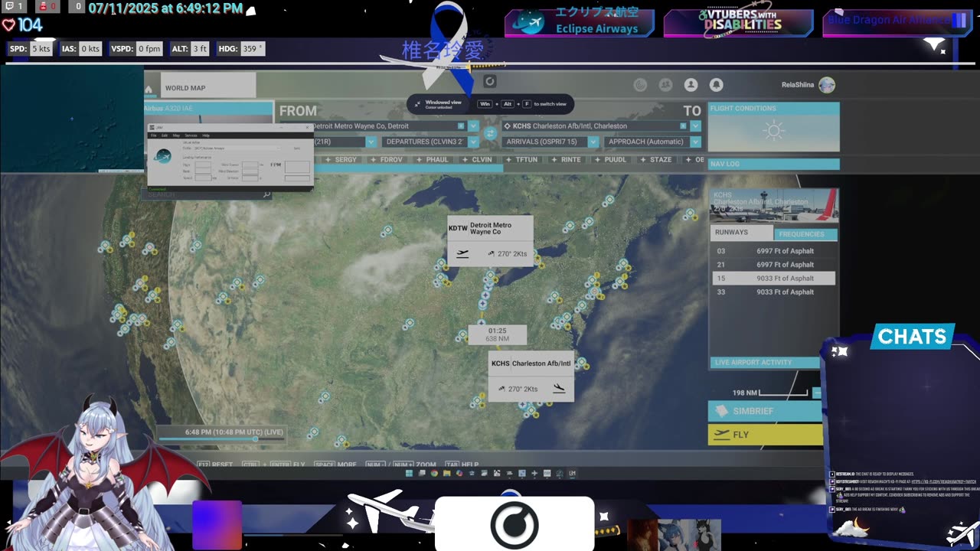Select runway 33 row

[x=773, y=292]
